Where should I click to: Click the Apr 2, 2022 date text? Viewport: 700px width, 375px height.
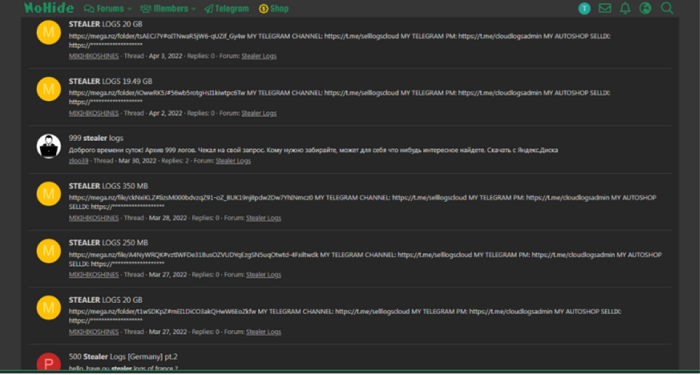click(x=166, y=113)
